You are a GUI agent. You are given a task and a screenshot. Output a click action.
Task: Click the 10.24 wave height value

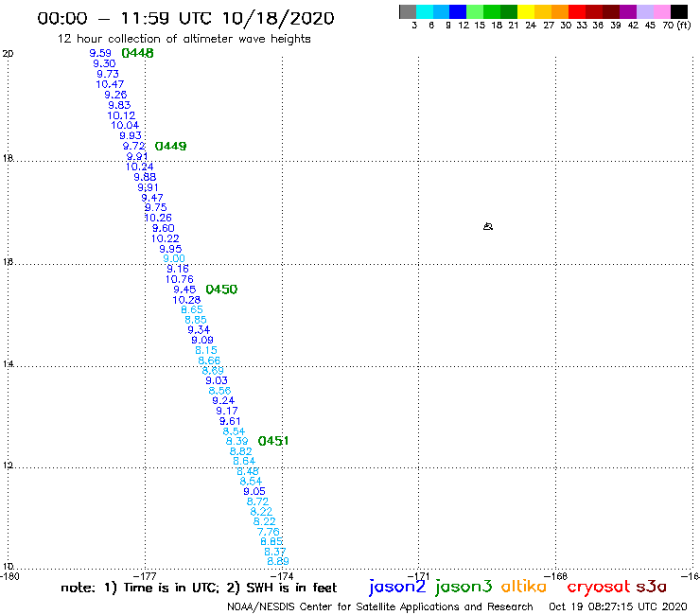139,167
